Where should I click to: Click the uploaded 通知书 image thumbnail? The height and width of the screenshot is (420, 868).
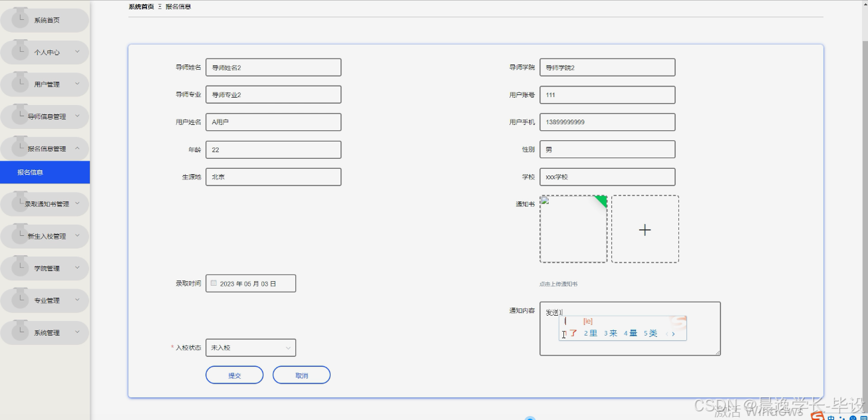(x=573, y=229)
